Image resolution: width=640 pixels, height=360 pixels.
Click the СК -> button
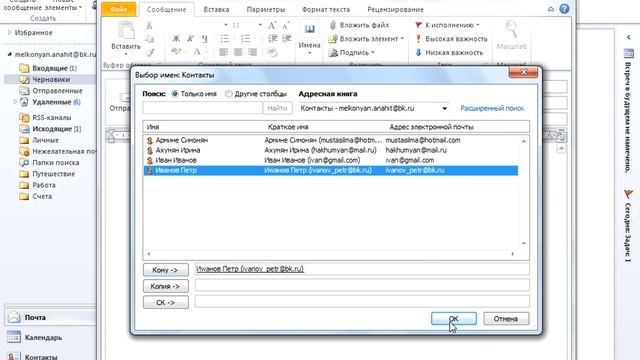[x=166, y=302]
